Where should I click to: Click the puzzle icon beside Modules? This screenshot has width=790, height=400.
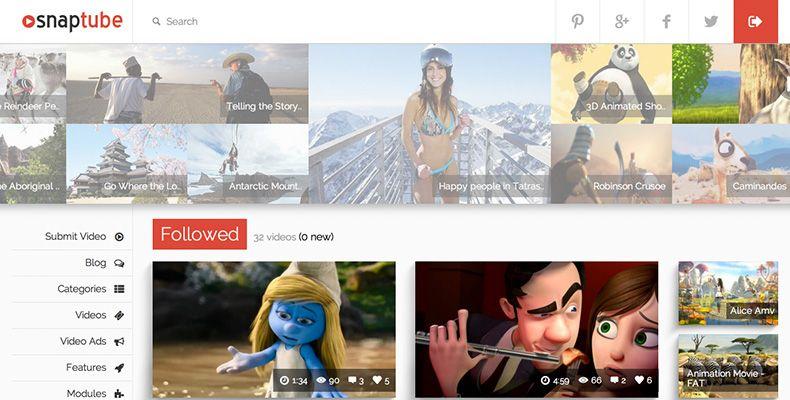119,393
